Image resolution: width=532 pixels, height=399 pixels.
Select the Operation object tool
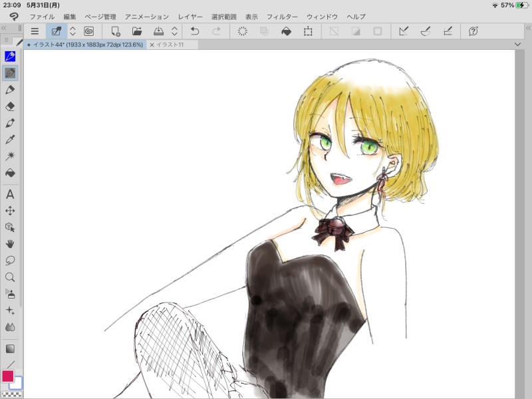click(10, 227)
